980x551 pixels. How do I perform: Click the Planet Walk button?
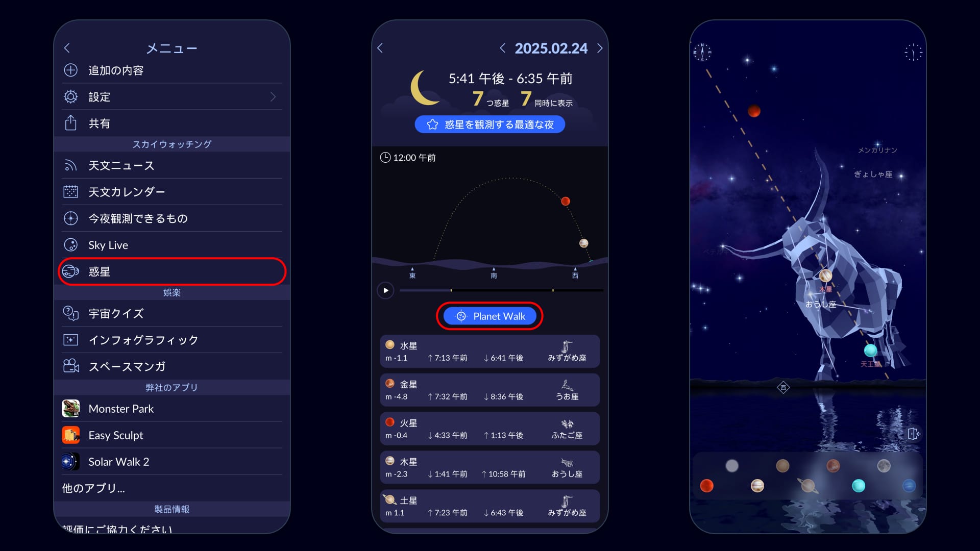click(489, 316)
